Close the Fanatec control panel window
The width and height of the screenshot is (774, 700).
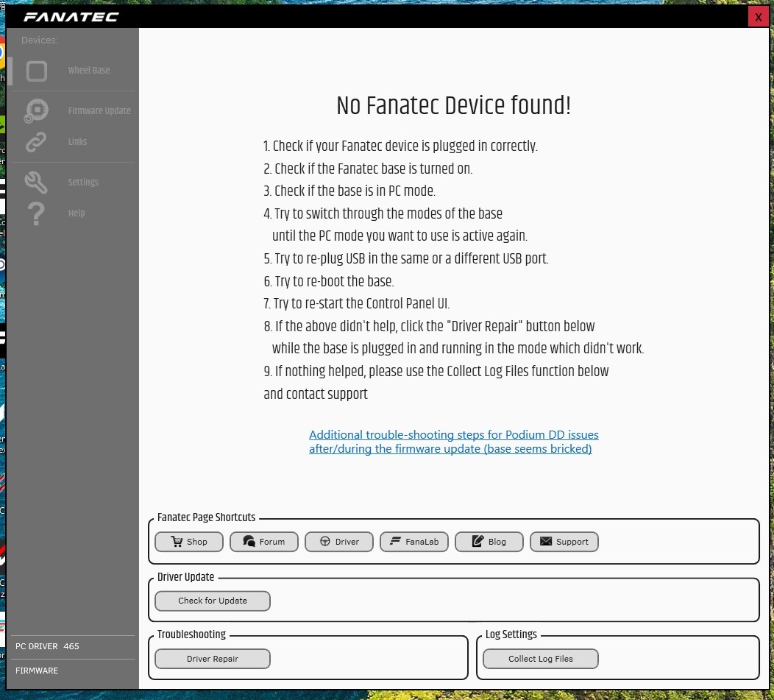[x=759, y=17]
